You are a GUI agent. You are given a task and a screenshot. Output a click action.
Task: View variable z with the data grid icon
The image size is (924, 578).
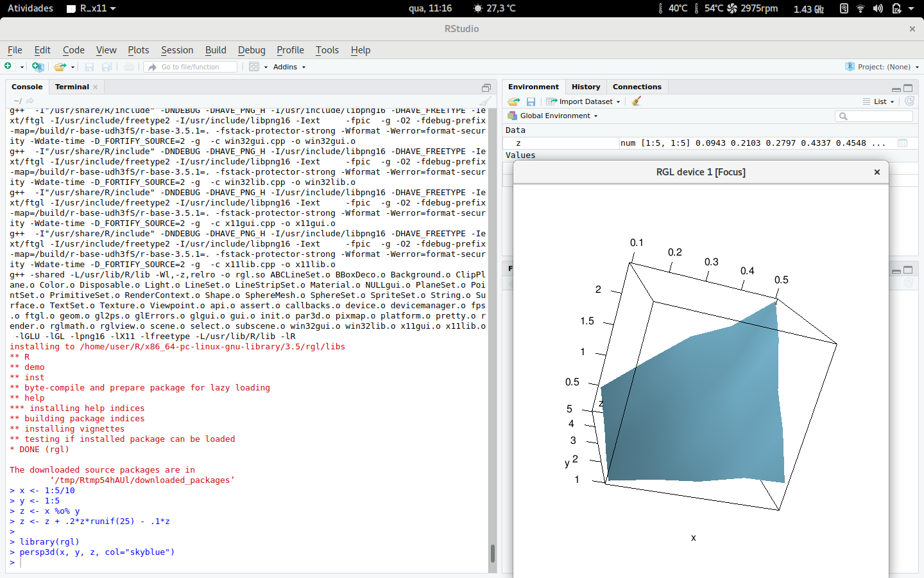pyautogui.click(x=902, y=143)
